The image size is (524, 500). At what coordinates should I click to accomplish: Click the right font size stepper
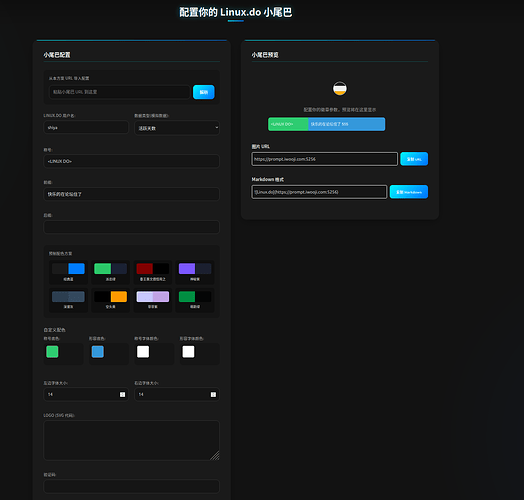[x=213, y=395]
